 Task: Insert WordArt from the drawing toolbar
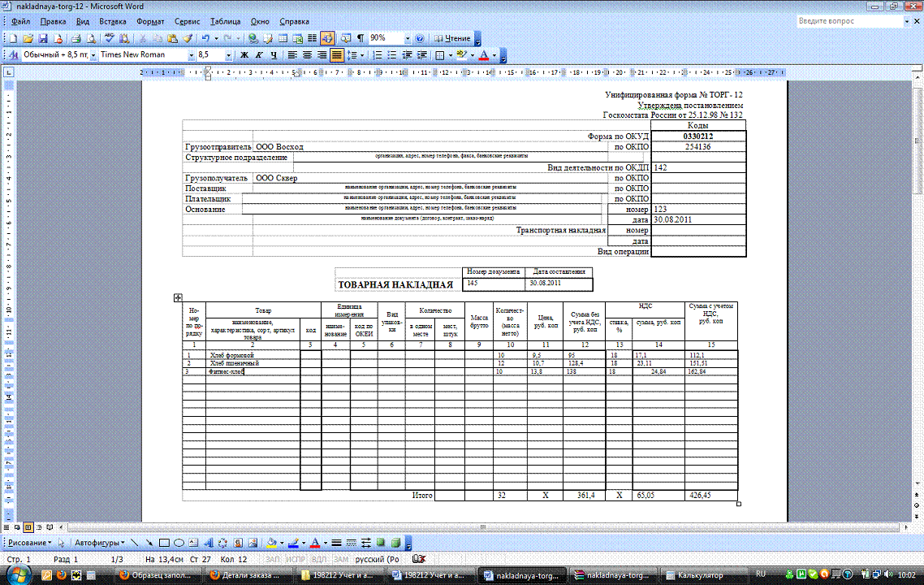[x=209, y=542]
